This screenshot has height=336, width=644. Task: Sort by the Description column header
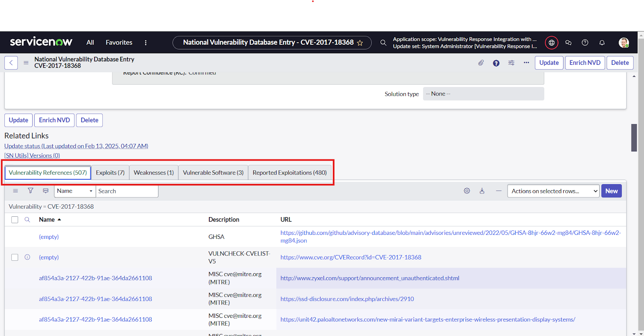(x=224, y=220)
